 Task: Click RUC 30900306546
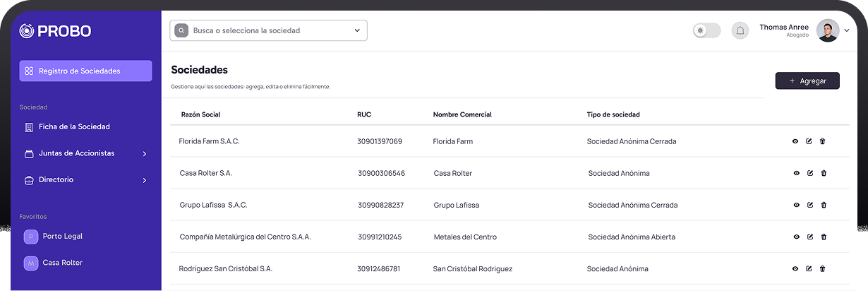(x=381, y=173)
